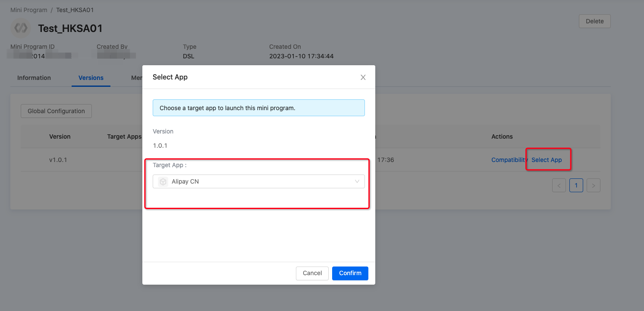This screenshot has width=644, height=311.
Task: Click the Alipay CN app icon
Action: (x=163, y=182)
